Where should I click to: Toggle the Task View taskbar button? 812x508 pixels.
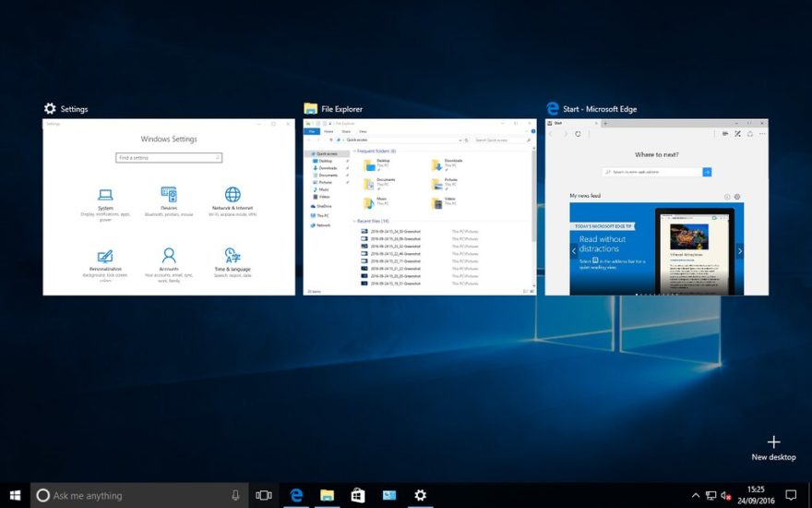click(x=264, y=496)
